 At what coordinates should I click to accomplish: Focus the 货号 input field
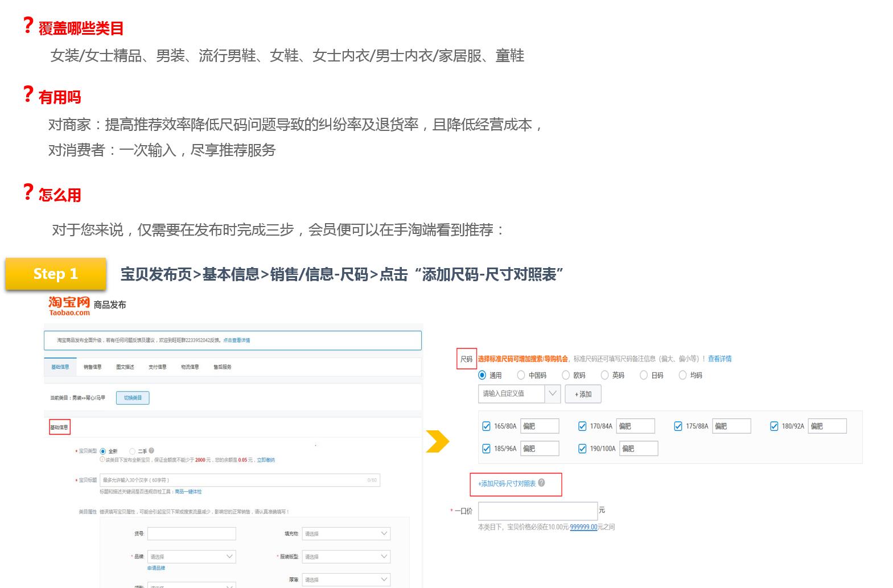[191, 533]
